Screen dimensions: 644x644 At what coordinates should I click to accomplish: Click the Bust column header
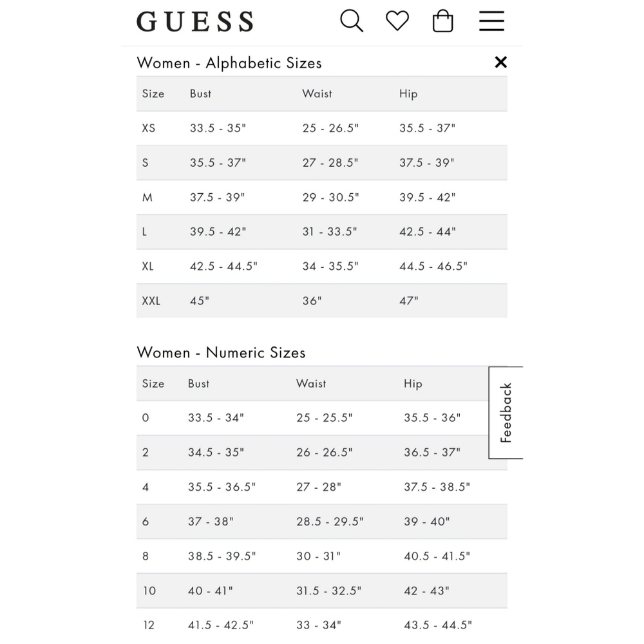[x=200, y=93]
